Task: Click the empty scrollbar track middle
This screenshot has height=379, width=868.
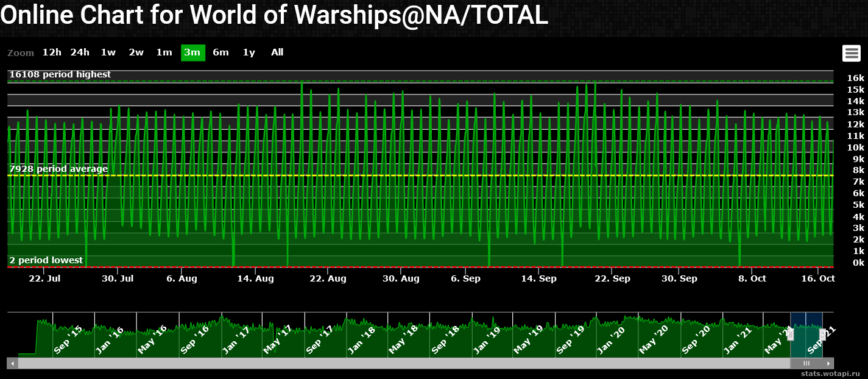Action: [402, 363]
